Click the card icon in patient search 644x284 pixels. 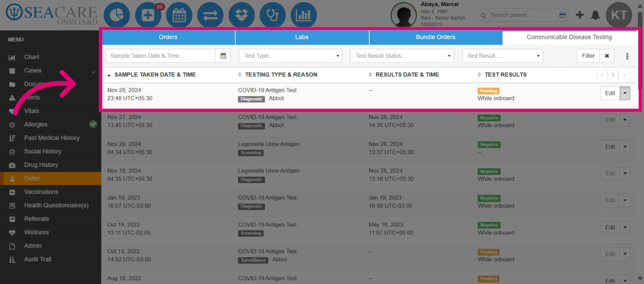[x=562, y=15]
